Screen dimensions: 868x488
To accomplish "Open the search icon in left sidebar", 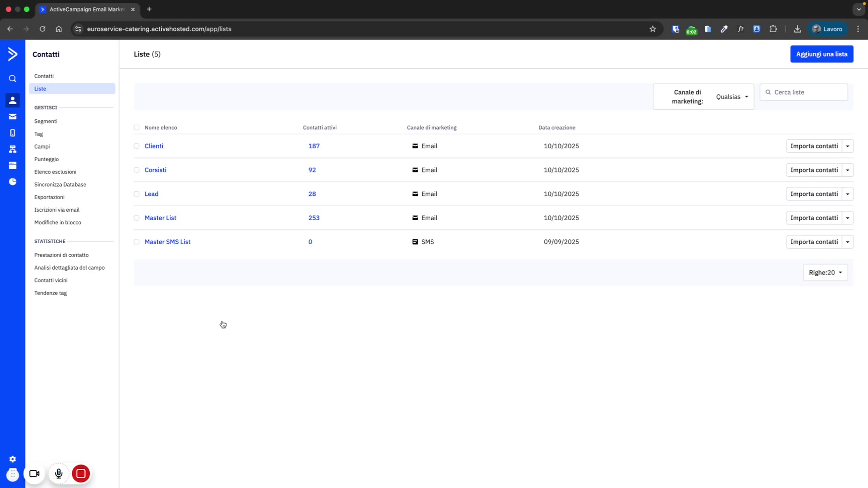I will [13, 79].
